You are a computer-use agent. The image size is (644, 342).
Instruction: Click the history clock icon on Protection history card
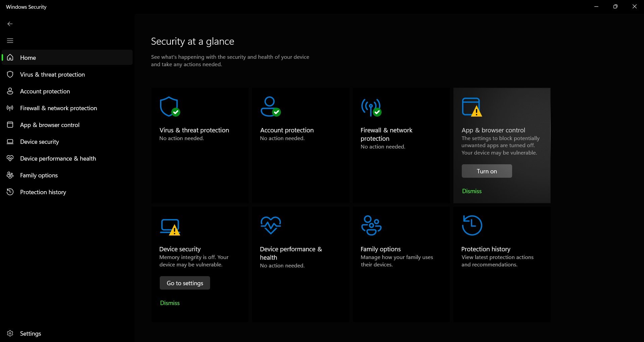pyautogui.click(x=472, y=225)
